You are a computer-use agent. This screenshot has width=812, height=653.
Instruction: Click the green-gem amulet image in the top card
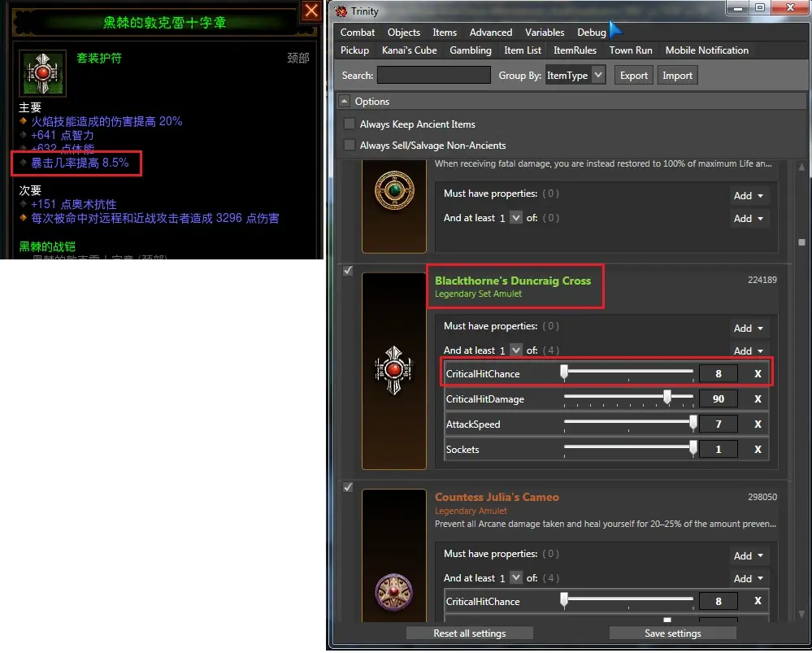point(394,207)
